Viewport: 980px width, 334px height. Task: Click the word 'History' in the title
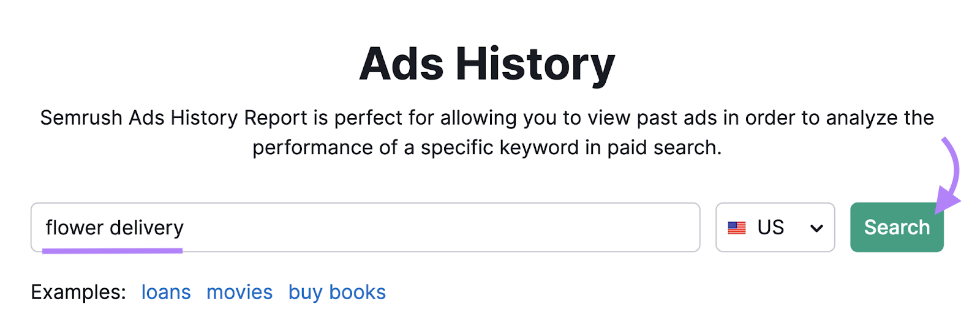pyautogui.click(x=535, y=64)
